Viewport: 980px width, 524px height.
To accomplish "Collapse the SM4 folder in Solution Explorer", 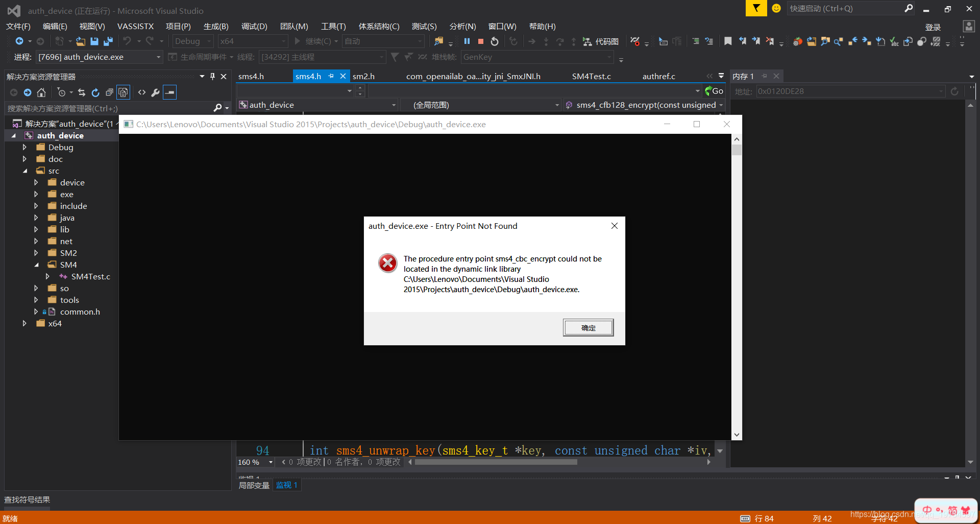I will (36, 265).
